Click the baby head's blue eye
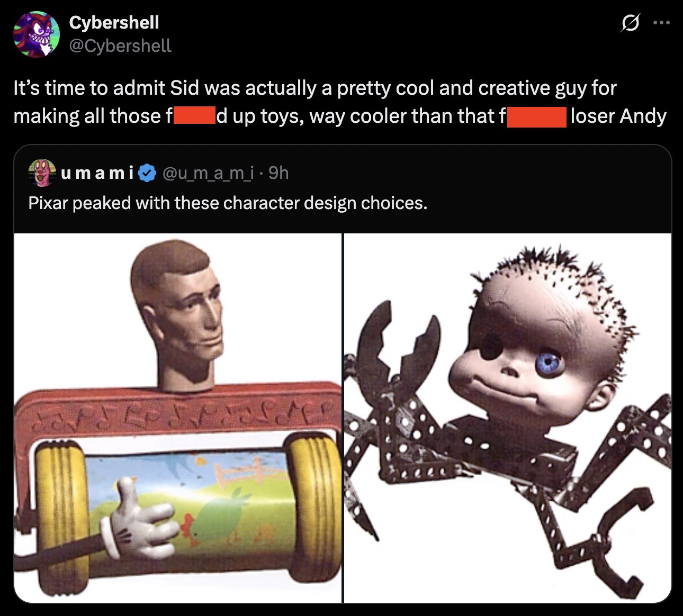 [550, 363]
